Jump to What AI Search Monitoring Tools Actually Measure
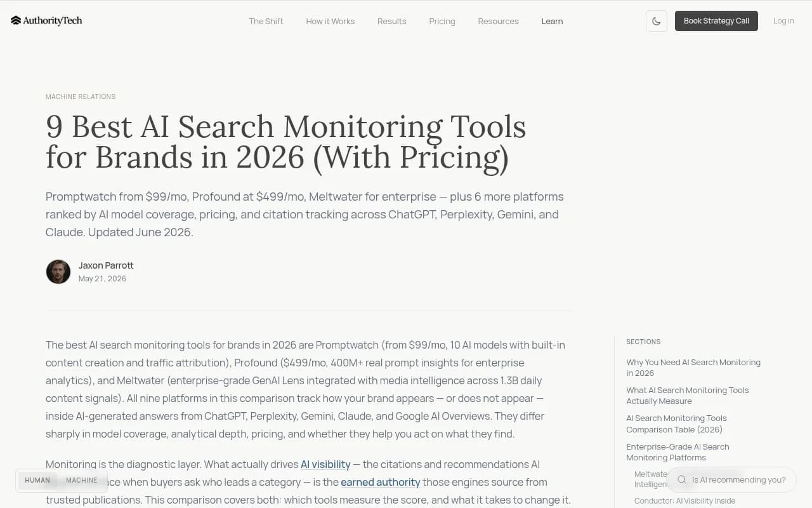The height and width of the screenshot is (508, 812). coord(688,396)
